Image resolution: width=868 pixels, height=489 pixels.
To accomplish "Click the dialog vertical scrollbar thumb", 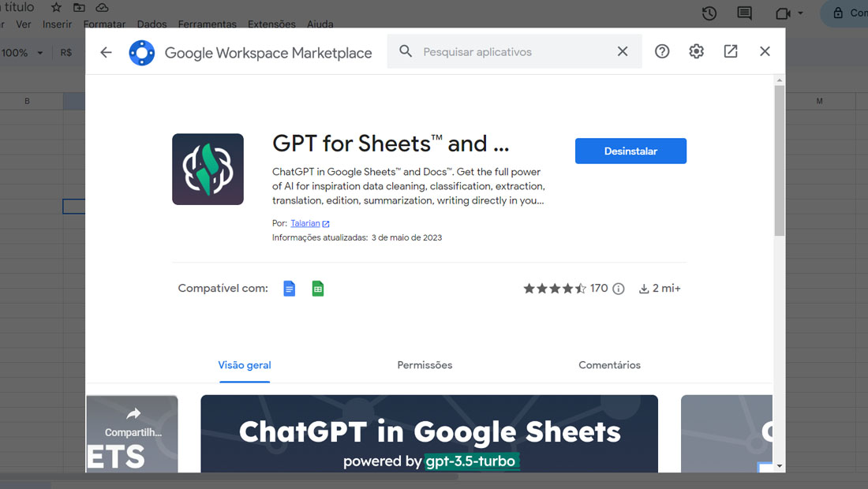I will click(780, 160).
